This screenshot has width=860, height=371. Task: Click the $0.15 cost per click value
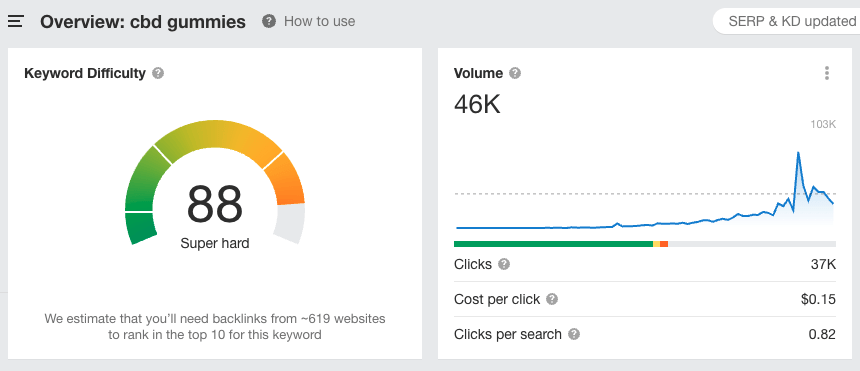[818, 300]
